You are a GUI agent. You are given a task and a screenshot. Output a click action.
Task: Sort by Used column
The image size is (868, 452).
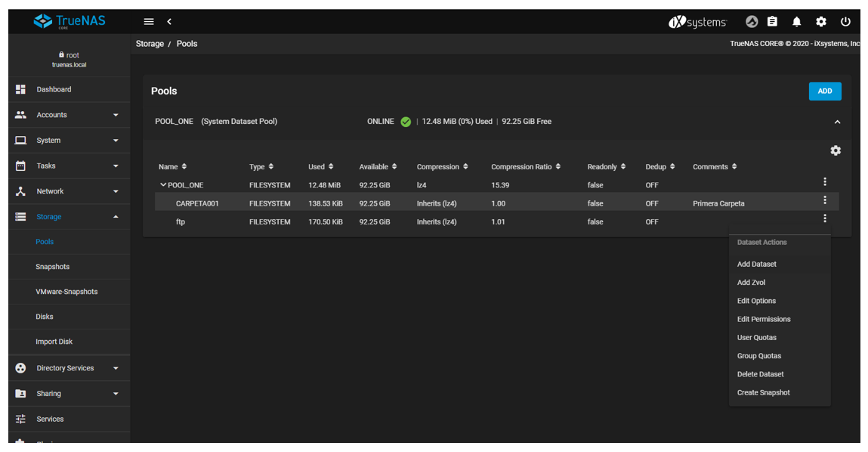pyautogui.click(x=320, y=167)
